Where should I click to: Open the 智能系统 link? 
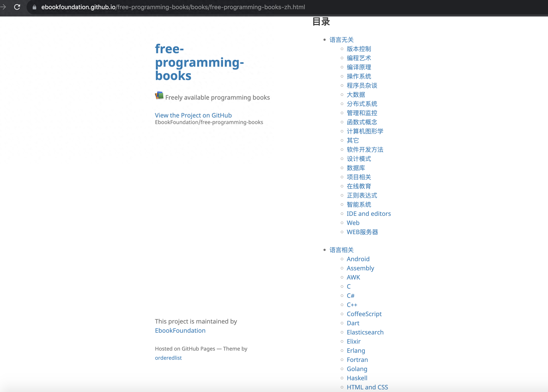pyautogui.click(x=359, y=205)
